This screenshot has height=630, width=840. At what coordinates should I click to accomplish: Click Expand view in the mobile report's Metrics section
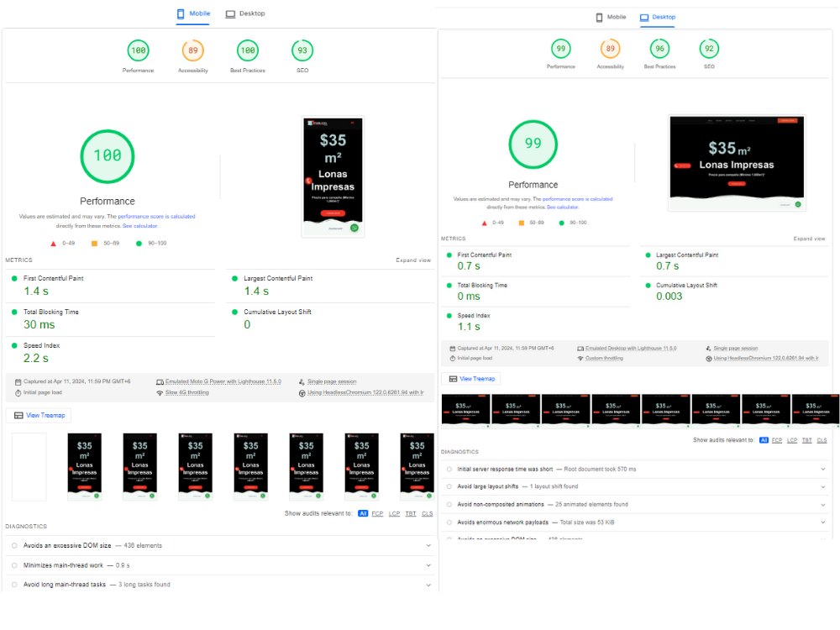point(413,260)
